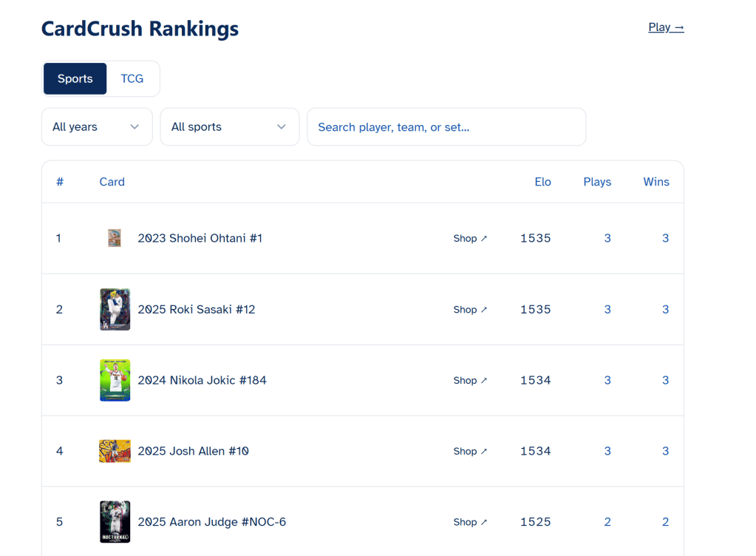756x556 pixels.
Task: Open the Shop link for Shohei Ohtani
Action: point(470,238)
